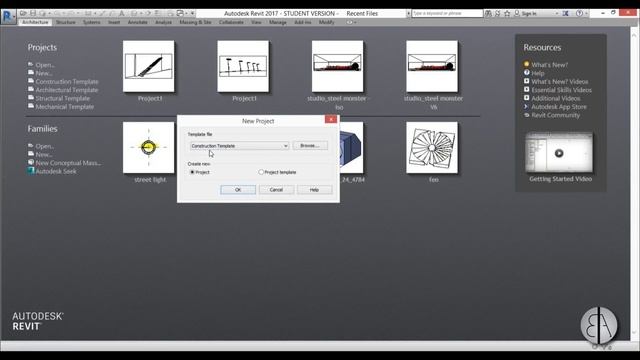
Task: Click New under Projects
Action: tap(44, 73)
